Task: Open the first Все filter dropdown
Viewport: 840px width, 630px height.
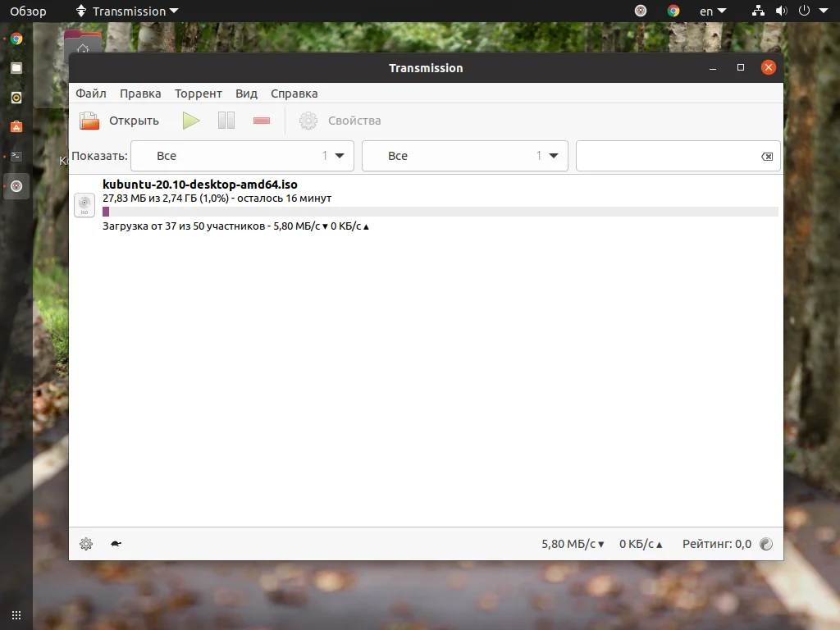Action: tap(242, 155)
